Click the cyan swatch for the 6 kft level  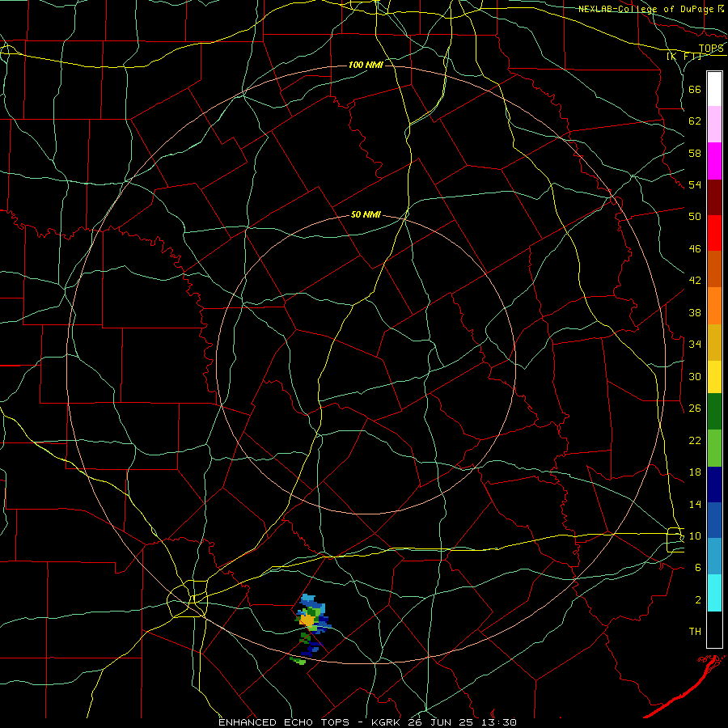(x=714, y=593)
